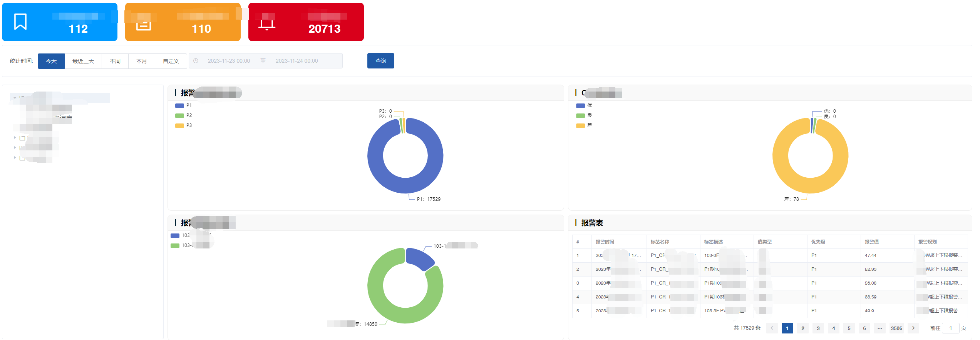The height and width of the screenshot is (340, 980).
Task: Click the 差: 78 chart label
Action: click(x=792, y=199)
